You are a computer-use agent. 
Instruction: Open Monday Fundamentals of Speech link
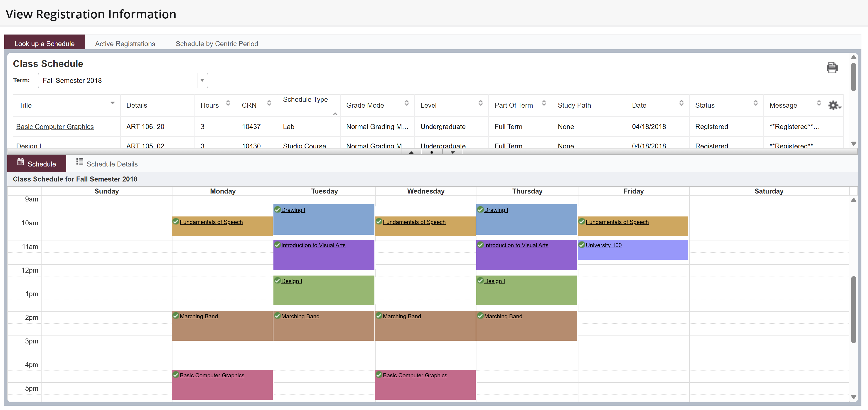pos(211,222)
